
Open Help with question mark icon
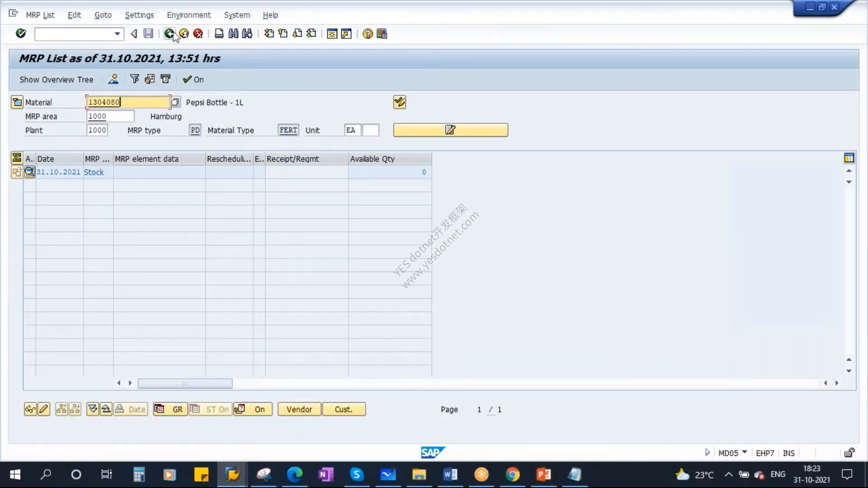click(x=368, y=34)
